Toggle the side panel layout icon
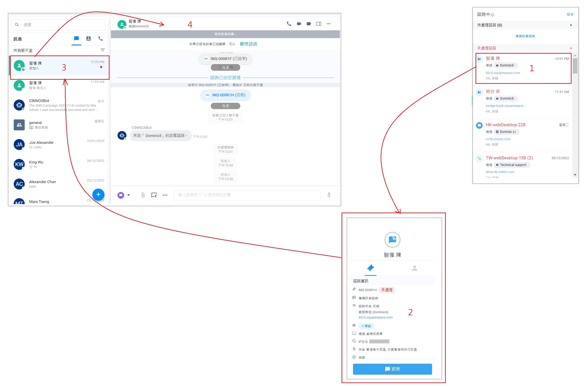Viewport: 588px width, 387px height. [318, 24]
